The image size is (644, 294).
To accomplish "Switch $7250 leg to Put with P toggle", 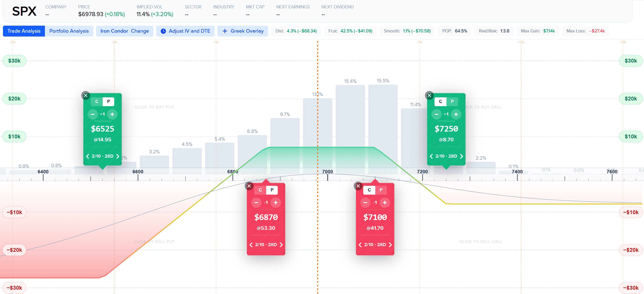I will (452, 101).
